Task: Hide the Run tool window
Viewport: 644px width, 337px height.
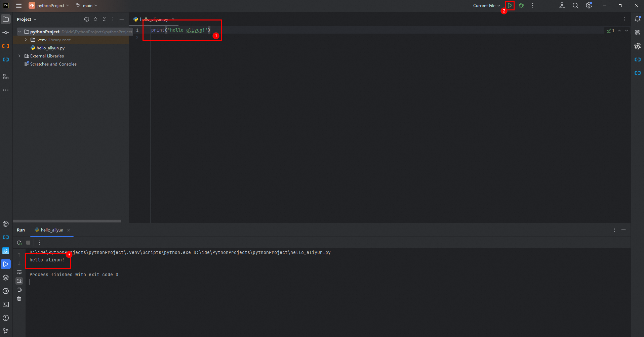Action: (x=623, y=230)
